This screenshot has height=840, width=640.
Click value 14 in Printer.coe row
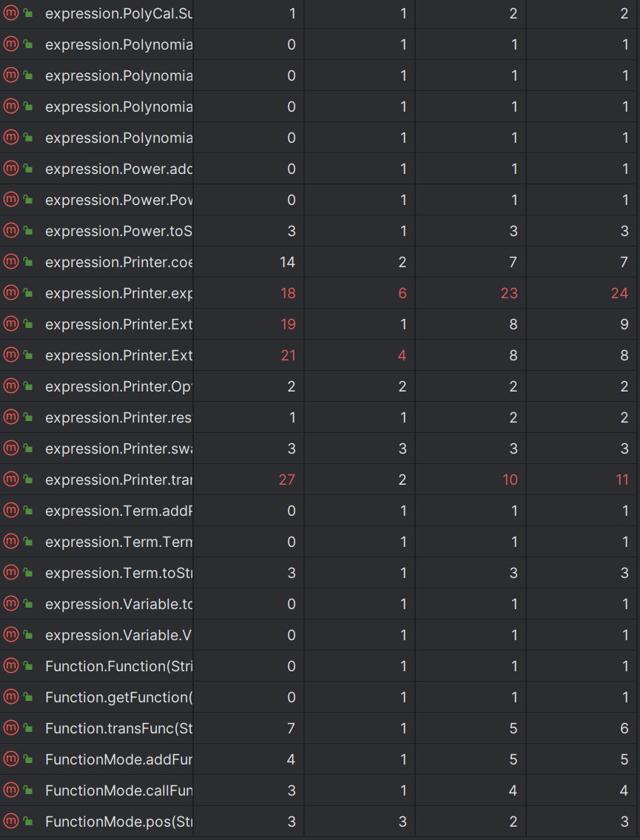tap(288, 262)
